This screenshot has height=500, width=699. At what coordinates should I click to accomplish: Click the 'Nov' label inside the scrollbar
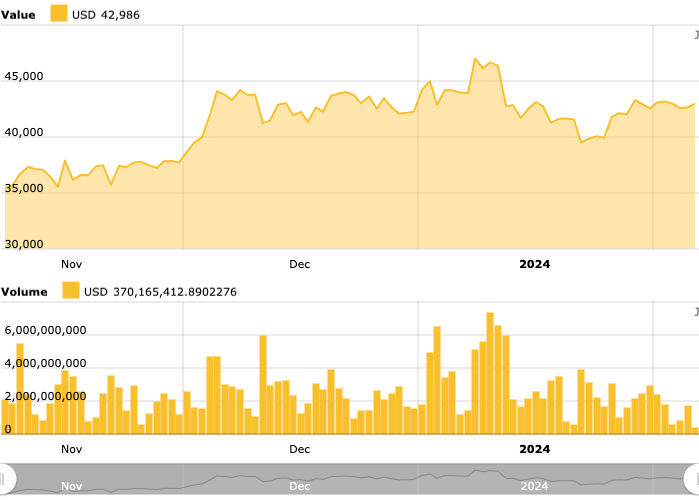pyautogui.click(x=71, y=486)
